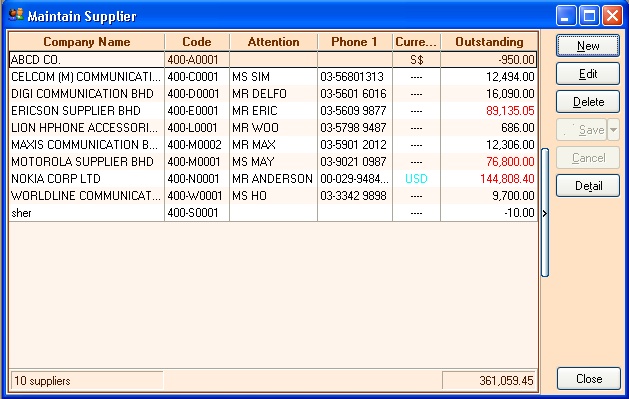Image resolution: width=629 pixels, height=399 pixels.
Task: Click the USD currency cell
Action: pos(416,178)
